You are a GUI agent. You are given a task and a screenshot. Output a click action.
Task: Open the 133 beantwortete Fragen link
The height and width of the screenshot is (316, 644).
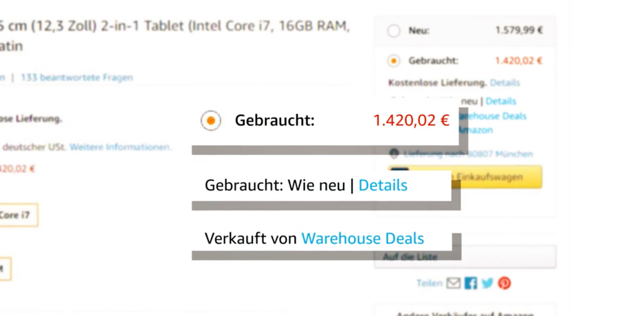click(x=76, y=77)
